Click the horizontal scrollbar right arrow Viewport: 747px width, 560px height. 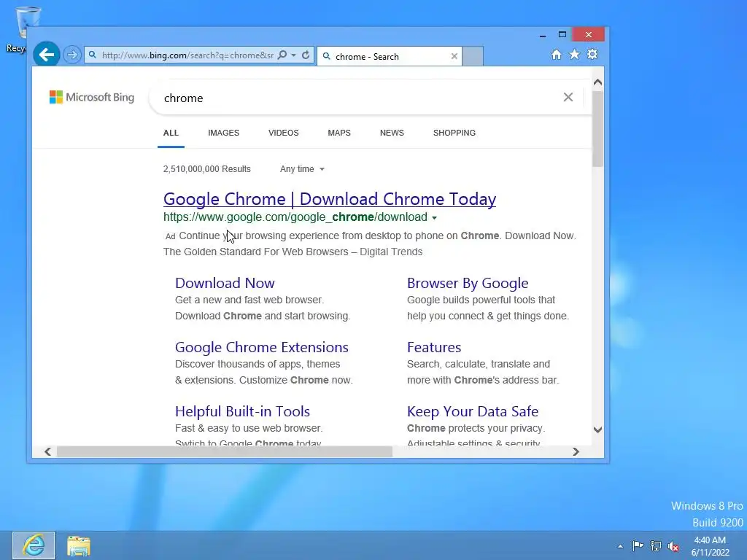pyautogui.click(x=576, y=451)
